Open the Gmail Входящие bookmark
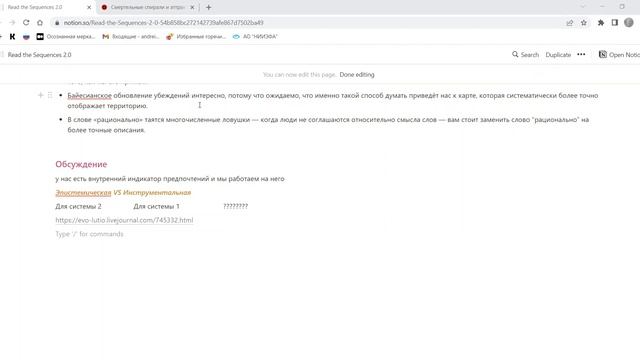Image resolution: width=640 pixels, height=360 pixels. [131, 37]
